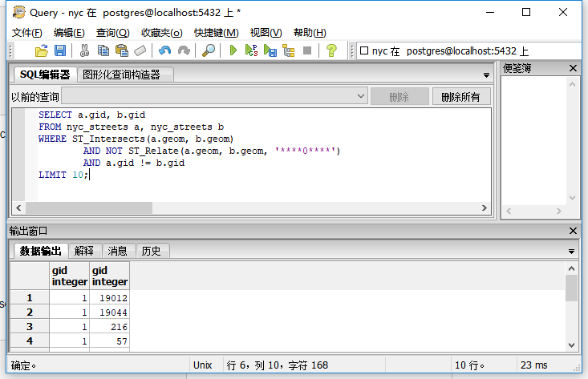Image resolution: width=588 pixels, height=379 pixels.
Task: Open the 编辑(E) menu
Action: point(69,33)
